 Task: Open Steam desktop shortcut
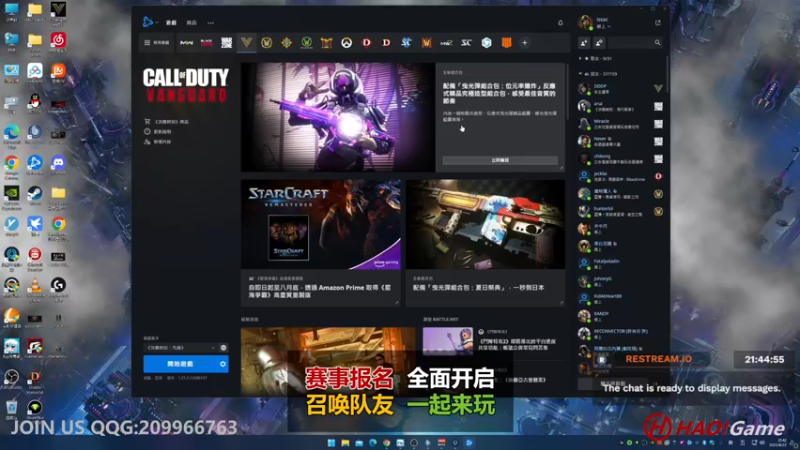tap(35, 195)
